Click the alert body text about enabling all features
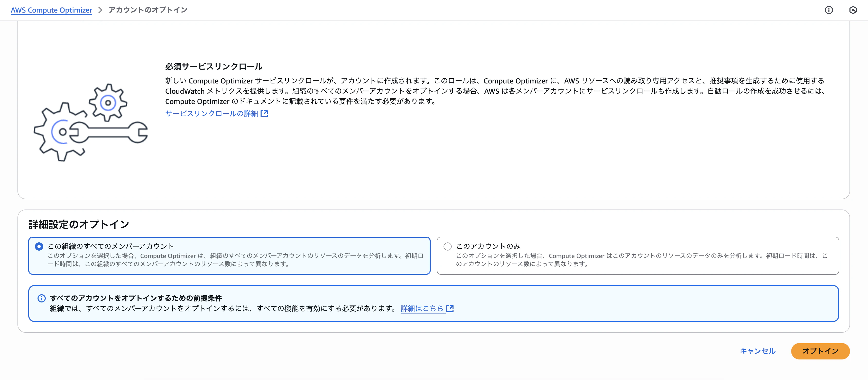 pyautogui.click(x=223, y=308)
